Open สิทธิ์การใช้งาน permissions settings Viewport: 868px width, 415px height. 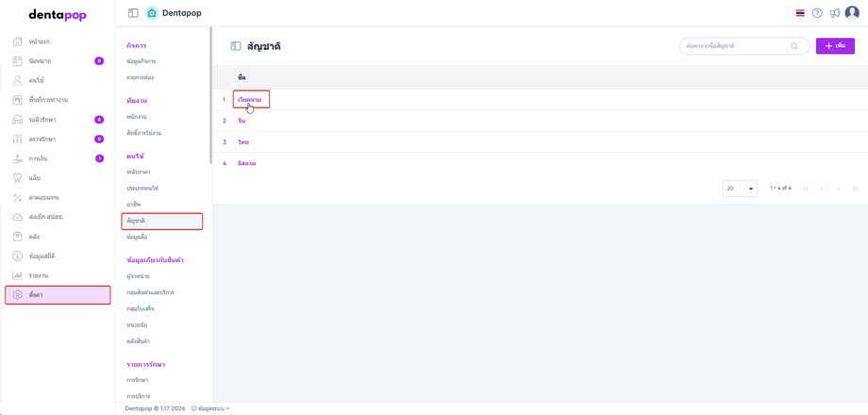(144, 133)
